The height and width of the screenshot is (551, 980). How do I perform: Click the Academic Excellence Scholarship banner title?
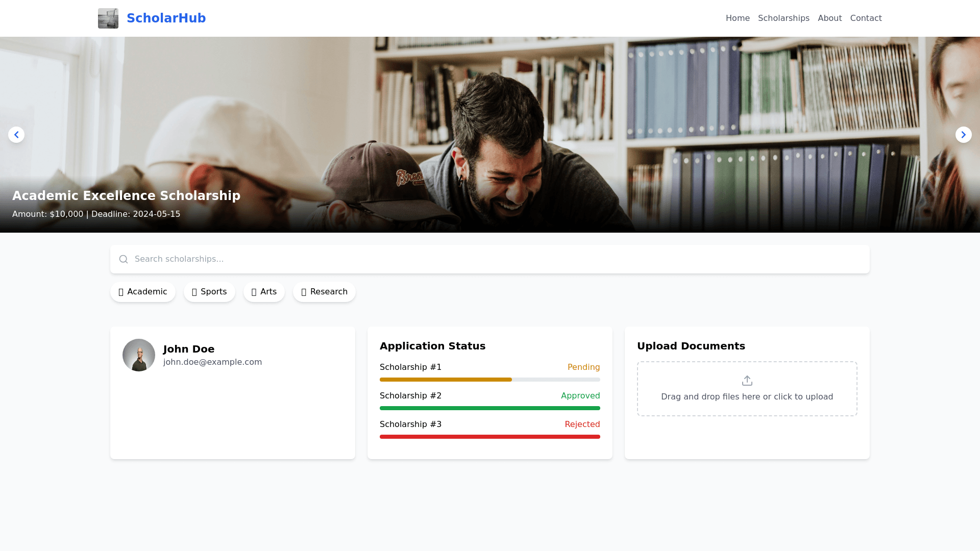[x=126, y=196]
